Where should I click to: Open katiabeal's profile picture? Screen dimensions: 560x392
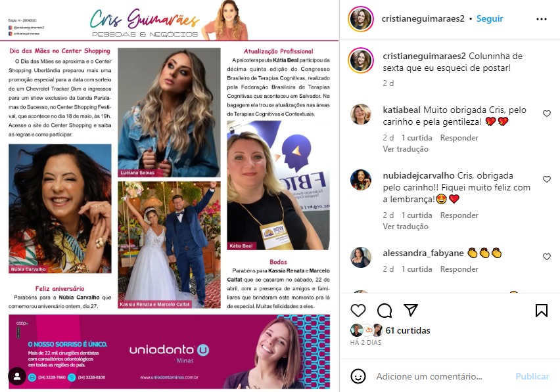360,114
